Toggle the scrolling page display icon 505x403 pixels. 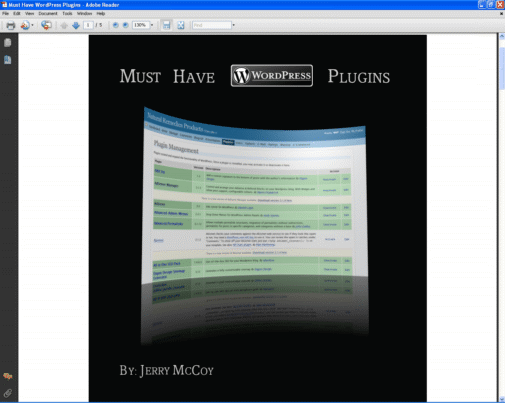point(166,25)
